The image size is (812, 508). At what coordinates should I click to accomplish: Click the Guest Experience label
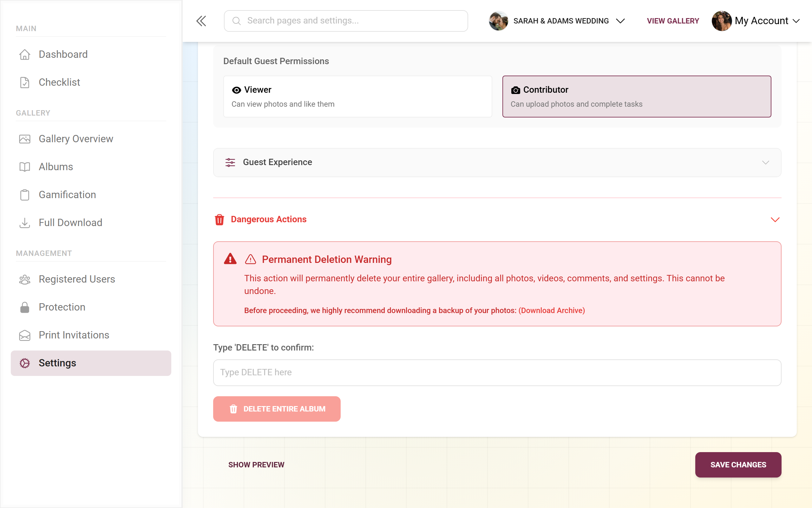[x=277, y=162]
